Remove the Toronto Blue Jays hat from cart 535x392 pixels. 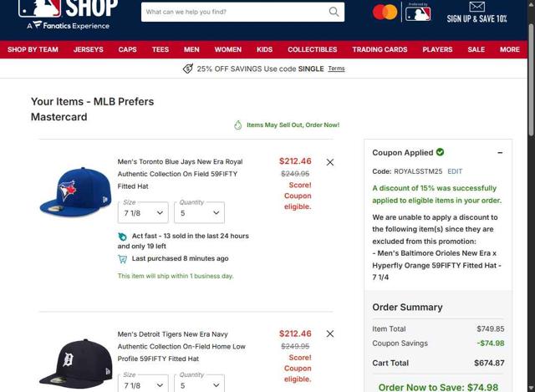tap(330, 162)
